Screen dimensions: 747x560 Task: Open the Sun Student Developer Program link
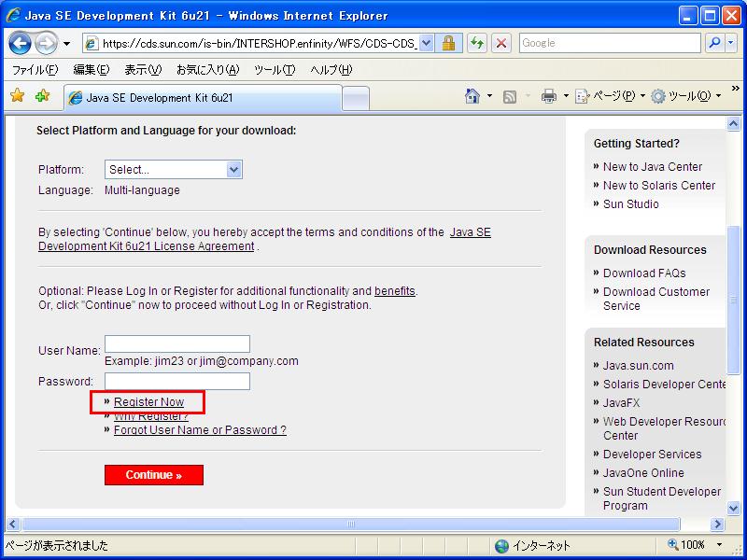pyautogui.click(x=662, y=498)
